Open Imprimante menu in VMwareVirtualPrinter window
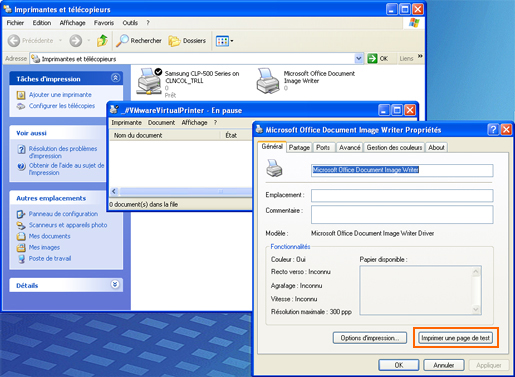The width and height of the screenshot is (515, 377). pos(126,122)
